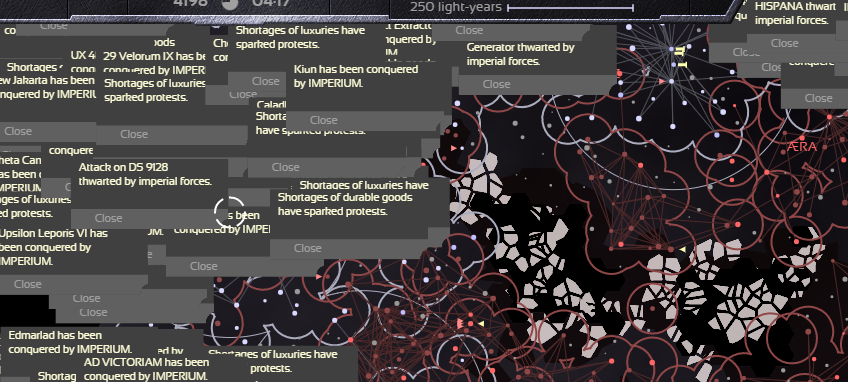Click the dashed circular target reticle
848x382 pixels.
[229, 212]
